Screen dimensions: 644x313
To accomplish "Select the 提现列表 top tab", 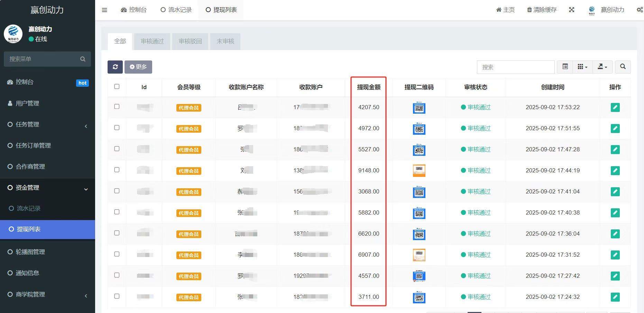I will 221,10.
